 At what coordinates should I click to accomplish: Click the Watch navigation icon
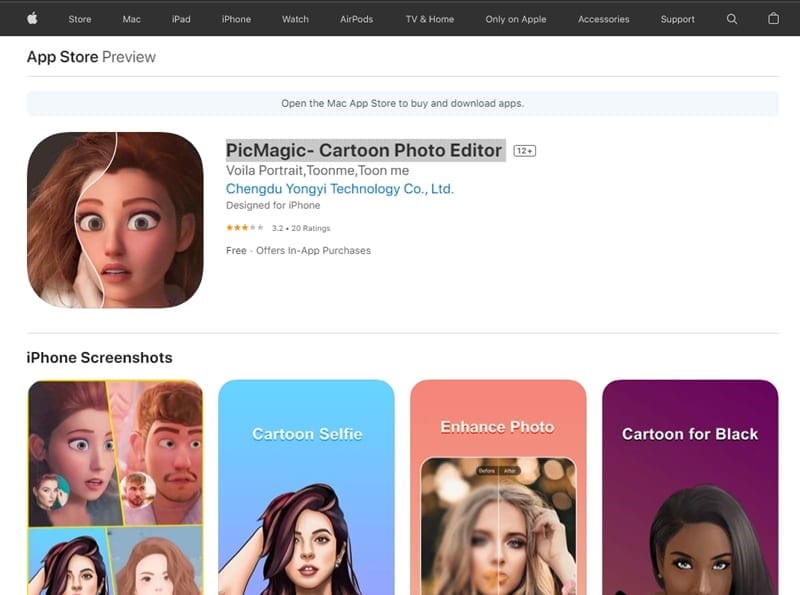294,18
